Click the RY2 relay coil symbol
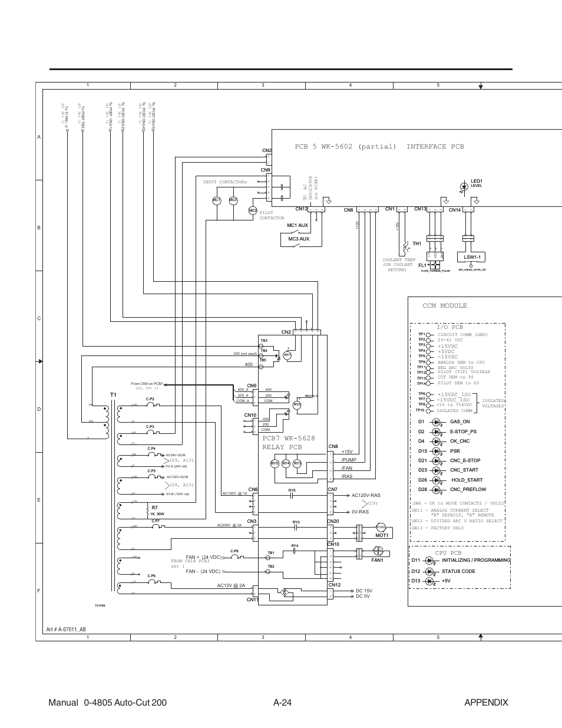This screenshot has width=562, height=728. point(297,404)
